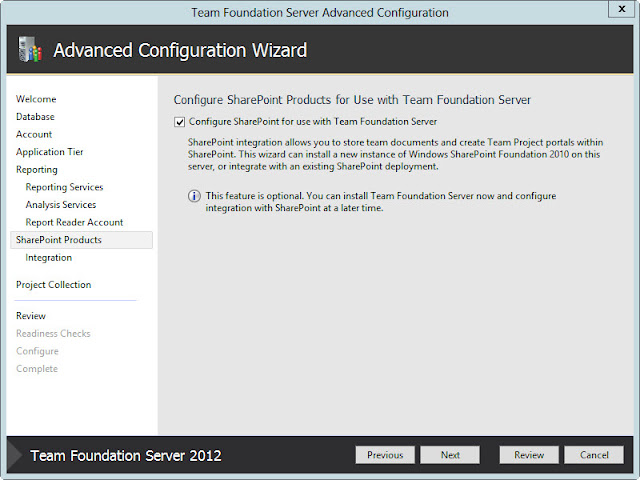
Task: Open Reporting Services sub-step
Action: [64, 187]
